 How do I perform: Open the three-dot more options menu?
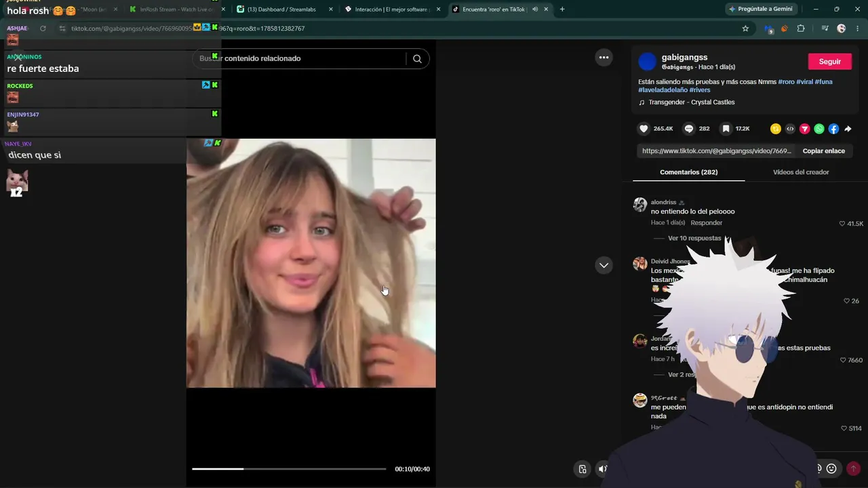pyautogui.click(x=604, y=58)
